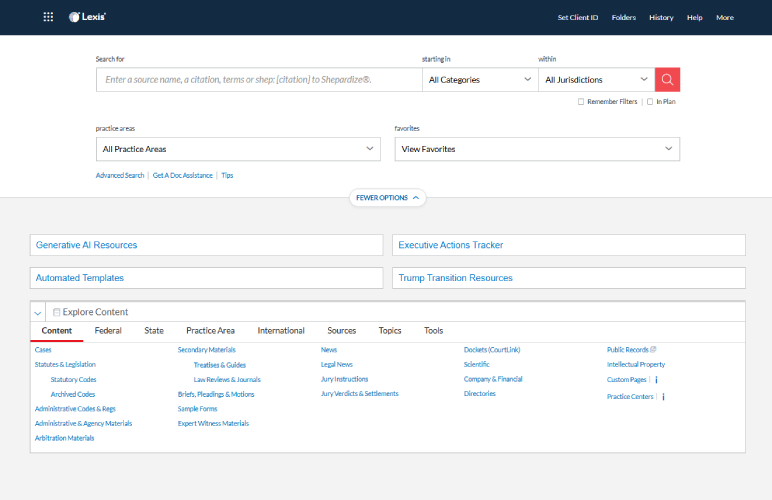Collapse the Explore Content pod chevron
Image resolution: width=772 pixels, height=500 pixels.
pos(38,312)
